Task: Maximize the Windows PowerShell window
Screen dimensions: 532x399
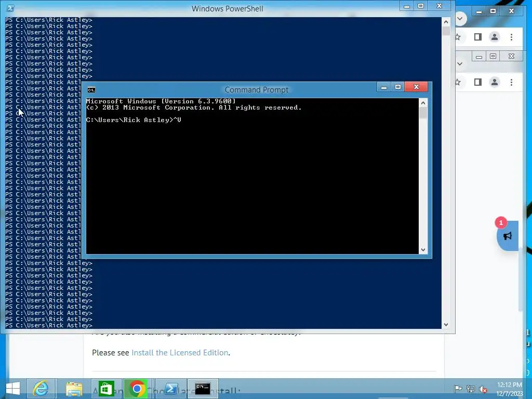Action: coord(421,6)
